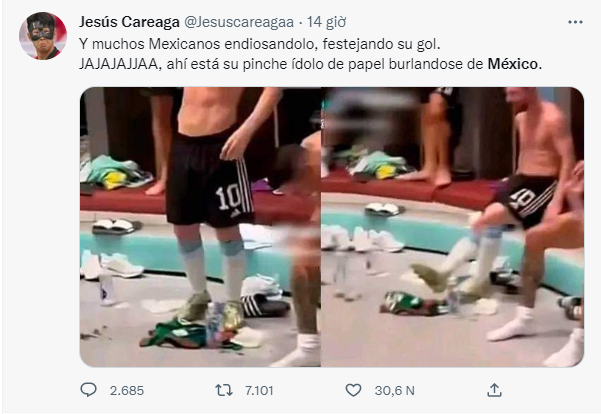Open the right locker room photo
This screenshot has height=414, width=601.
coord(453,227)
